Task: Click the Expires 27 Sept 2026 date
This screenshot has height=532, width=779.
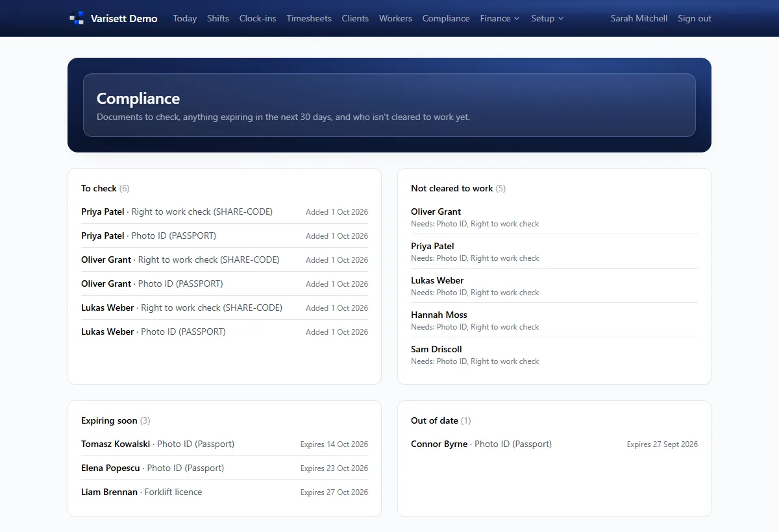Action: (x=662, y=444)
